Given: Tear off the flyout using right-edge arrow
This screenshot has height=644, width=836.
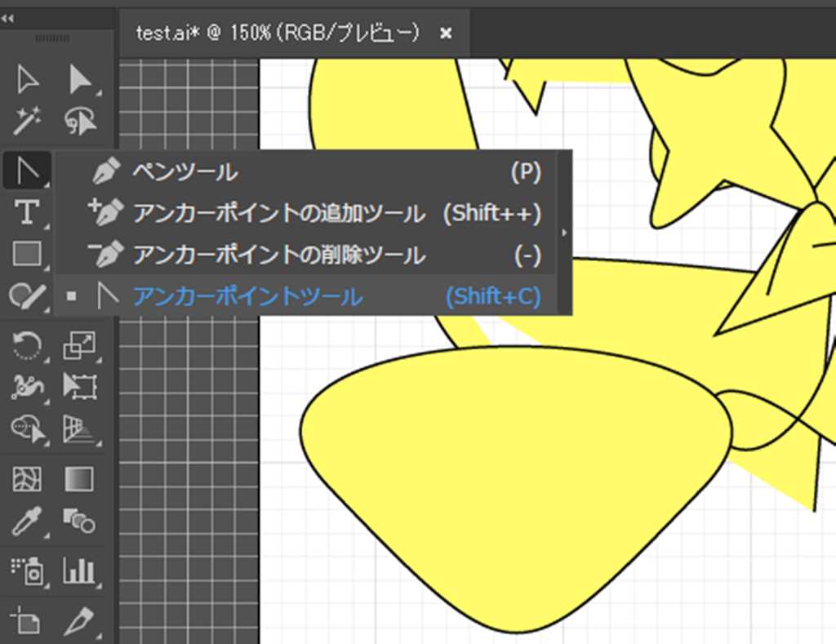Looking at the screenshot, I should [x=563, y=233].
